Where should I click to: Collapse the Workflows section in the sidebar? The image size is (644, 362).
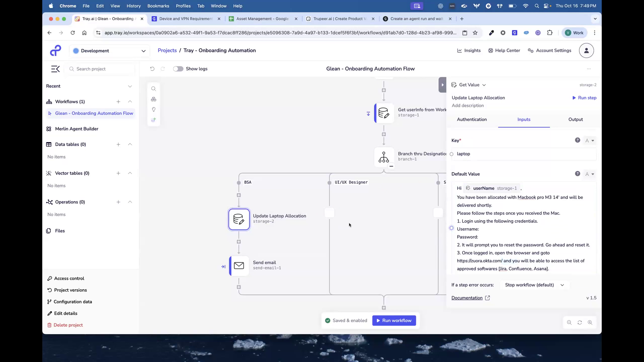[x=130, y=102]
